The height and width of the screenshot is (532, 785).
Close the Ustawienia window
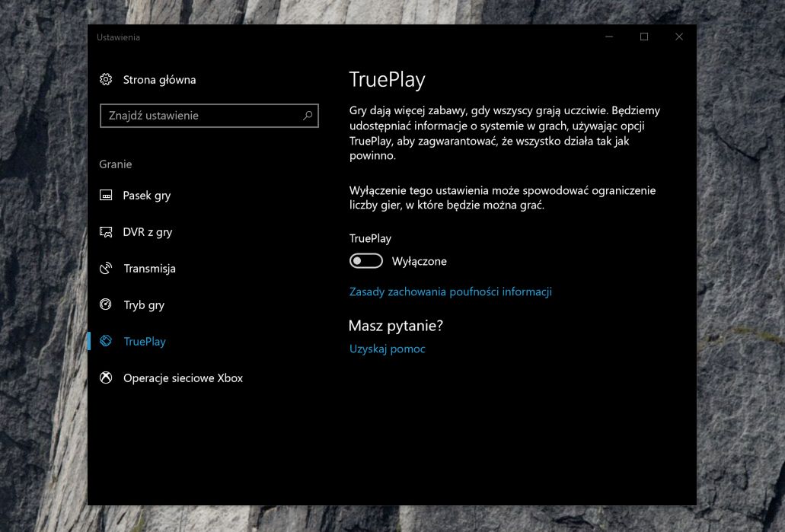click(679, 37)
